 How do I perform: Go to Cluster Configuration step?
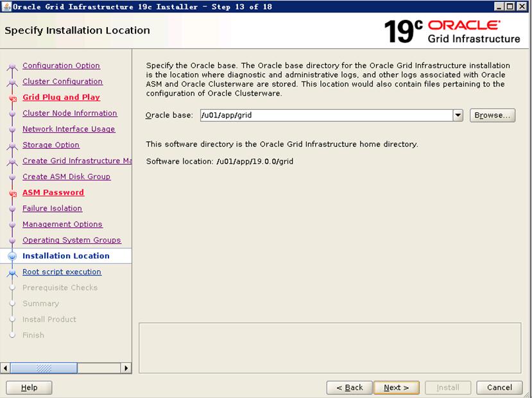click(62, 82)
